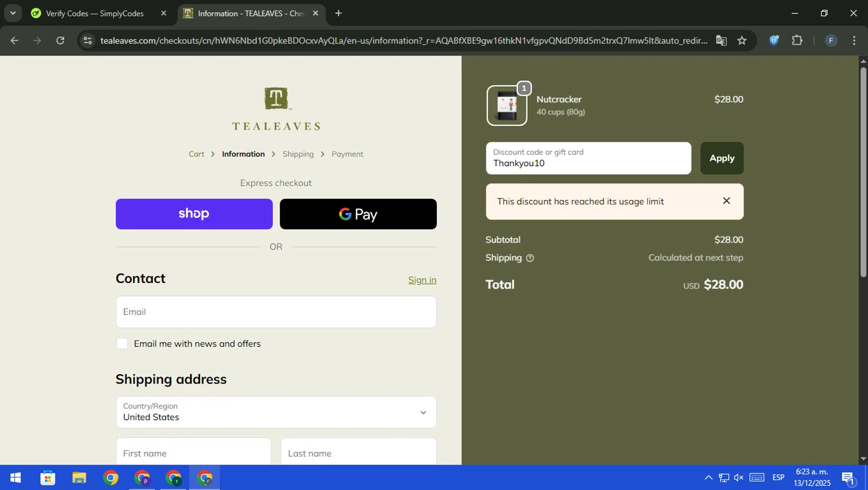Open the Bitwarden shield extension icon
The height and width of the screenshot is (490, 868).
pos(774,40)
